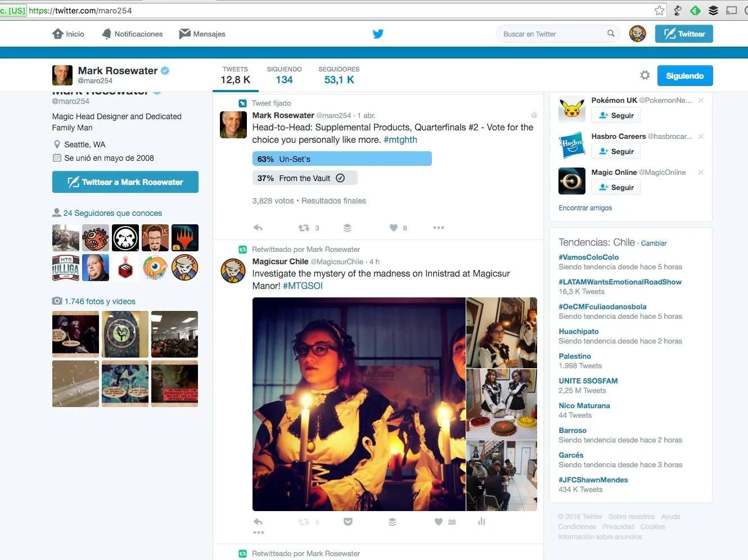Dismiss Magic Online suggestion

[x=701, y=173]
